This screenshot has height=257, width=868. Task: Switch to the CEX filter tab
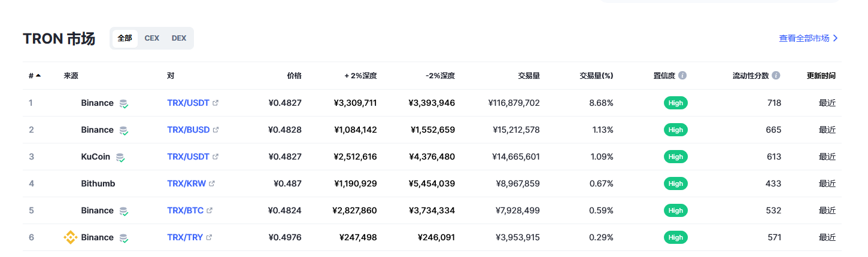(x=151, y=38)
